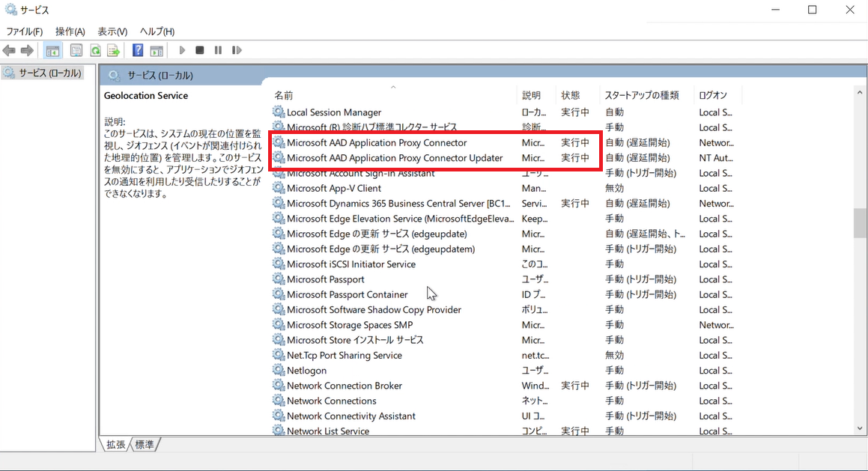Click gear icon beside Microsoft Passport Container
This screenshot has height=471, width=868.
pyautogui.click(x=279, y=294)
